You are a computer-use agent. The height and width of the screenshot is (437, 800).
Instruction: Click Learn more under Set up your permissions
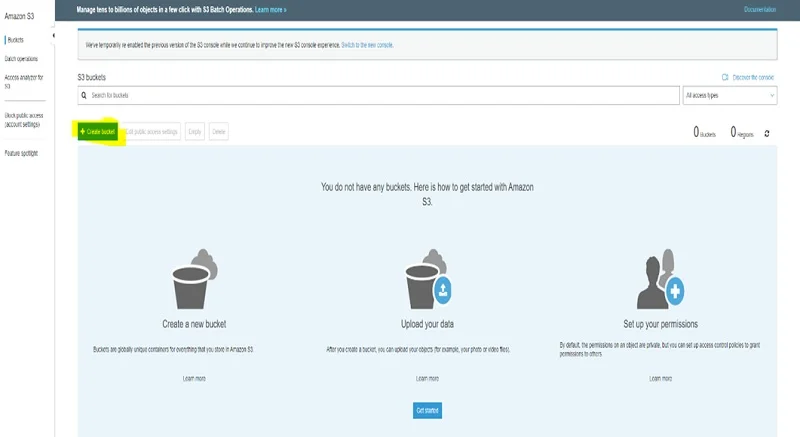[x=661, y=378]
